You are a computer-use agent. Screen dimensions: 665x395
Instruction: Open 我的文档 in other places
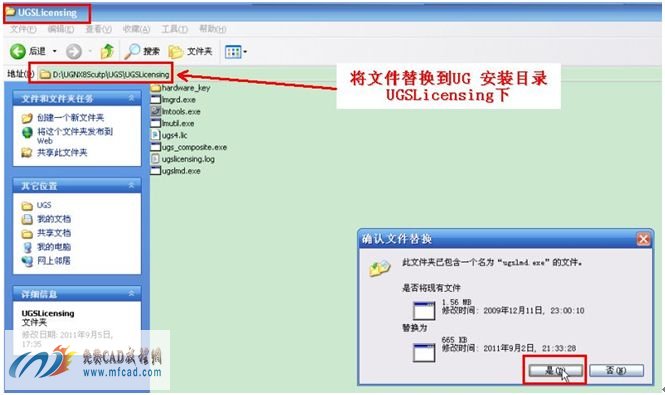(x=54, y=219)
